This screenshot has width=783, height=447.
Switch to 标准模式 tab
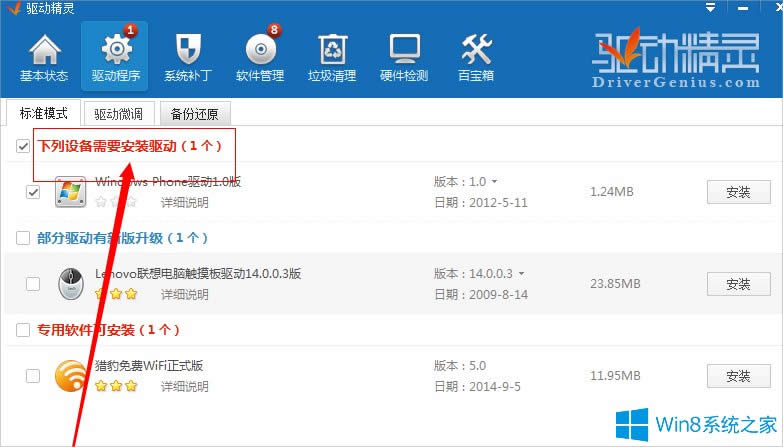point(43,113)
